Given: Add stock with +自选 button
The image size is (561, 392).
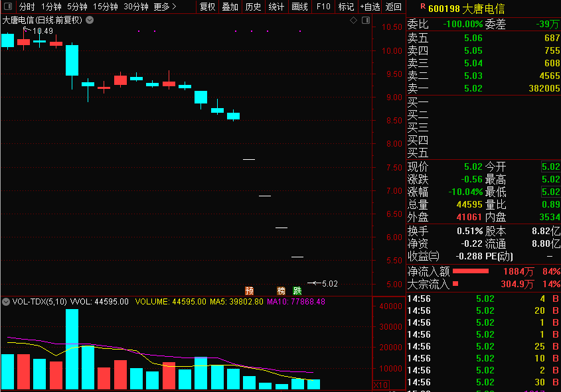Looking at the screenshot, I should coord(370,7).
